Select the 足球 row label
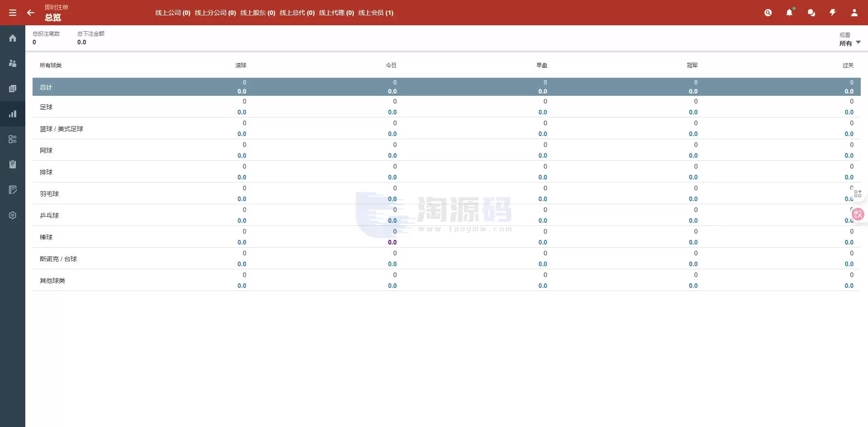 tap(46, 107)
